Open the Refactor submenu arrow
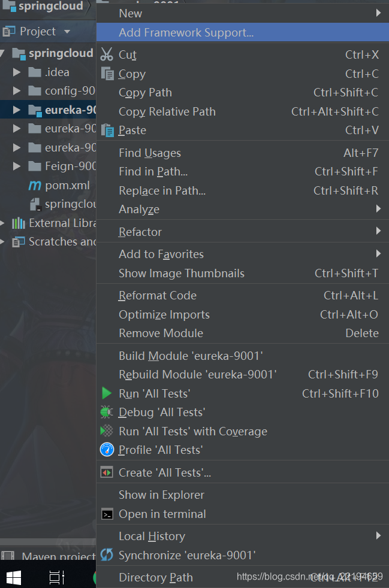389x588 pixels. pos(378,231)
